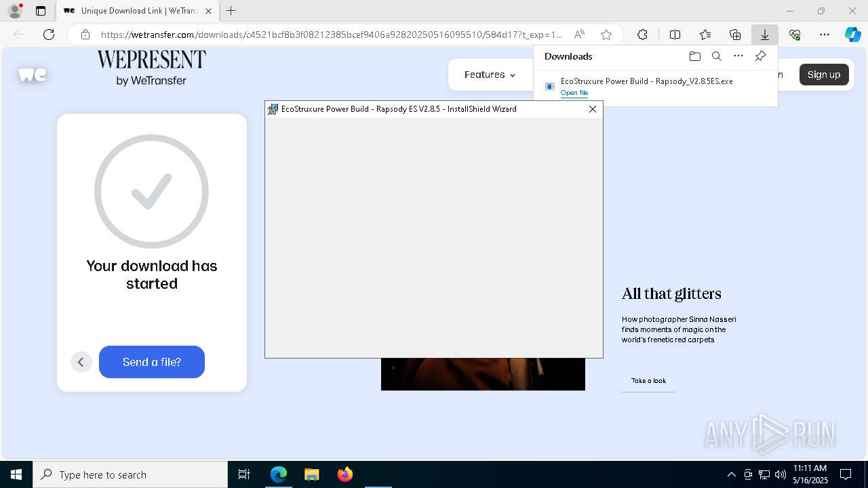
Task: Select downloaded EcoStruxure Rapsody exe entry
Action: [x=655, y=87]
